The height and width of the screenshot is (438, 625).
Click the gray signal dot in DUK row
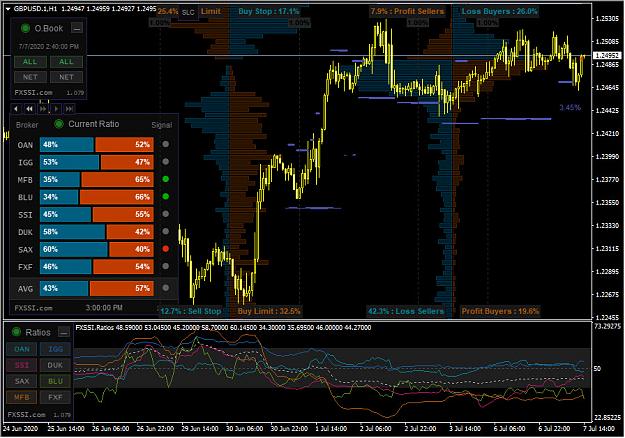[165, 231]
